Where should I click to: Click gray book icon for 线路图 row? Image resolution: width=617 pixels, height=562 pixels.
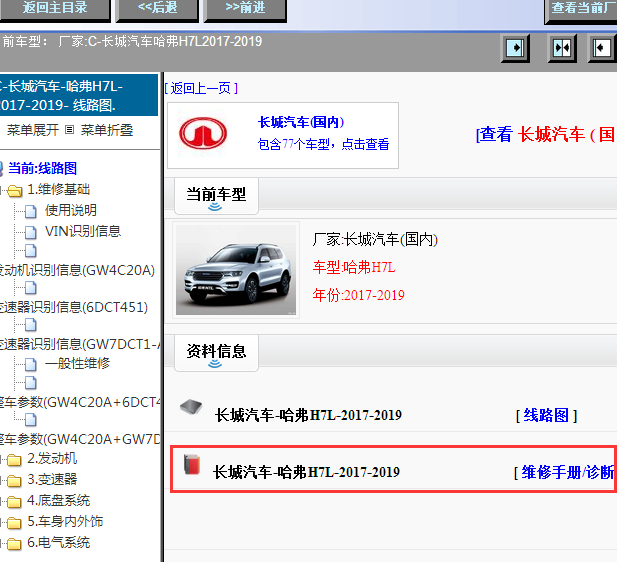coord(191,407)
